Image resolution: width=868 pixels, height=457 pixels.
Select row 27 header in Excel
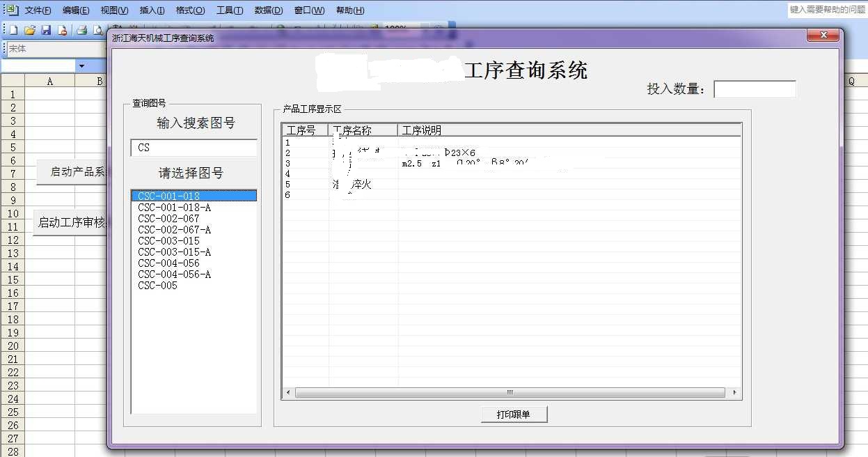click(x=13, y=438)
